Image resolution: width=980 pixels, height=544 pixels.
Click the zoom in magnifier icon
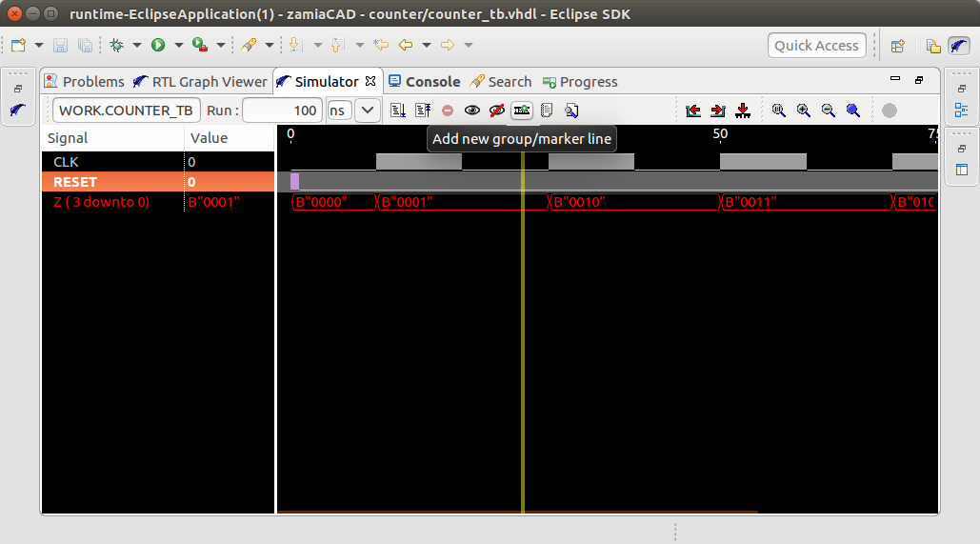pyautogui.click(x=804, y=111)
